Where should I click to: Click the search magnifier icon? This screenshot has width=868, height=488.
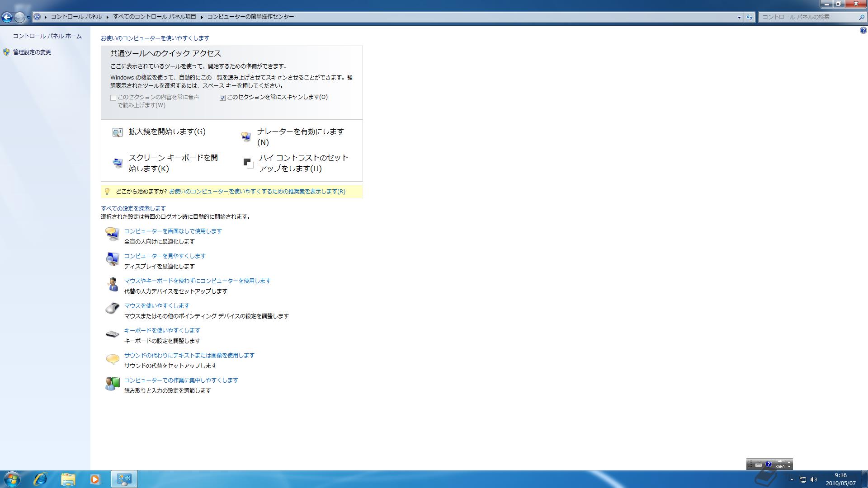(x=861, y=17)
